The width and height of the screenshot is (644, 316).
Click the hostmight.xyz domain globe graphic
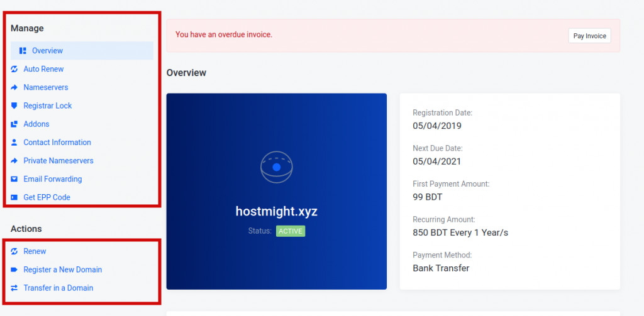(x=277, y=167)
